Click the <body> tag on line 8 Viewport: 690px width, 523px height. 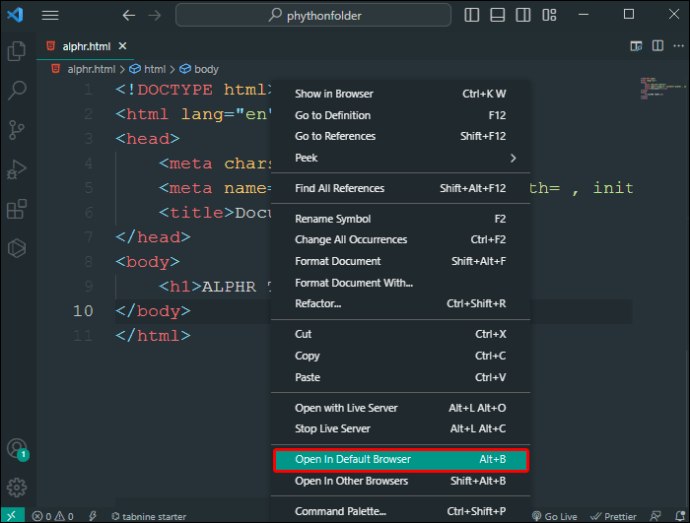[x=147, y=262]
